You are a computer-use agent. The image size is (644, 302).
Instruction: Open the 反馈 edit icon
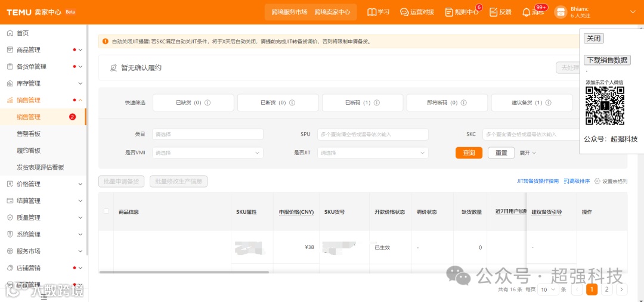(494, 12)
